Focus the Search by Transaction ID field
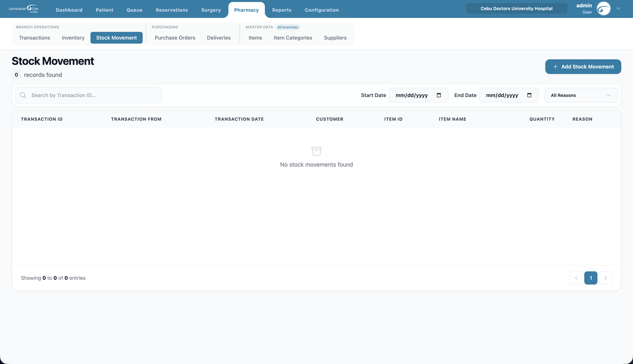Image resolution: width=633 pixels, height=364 pixels. pyautogui.click(x=88, y=95)
